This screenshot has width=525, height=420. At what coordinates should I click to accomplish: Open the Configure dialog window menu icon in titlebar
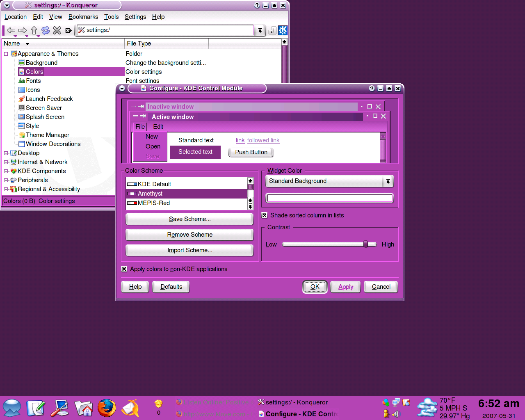coord(122,88)
